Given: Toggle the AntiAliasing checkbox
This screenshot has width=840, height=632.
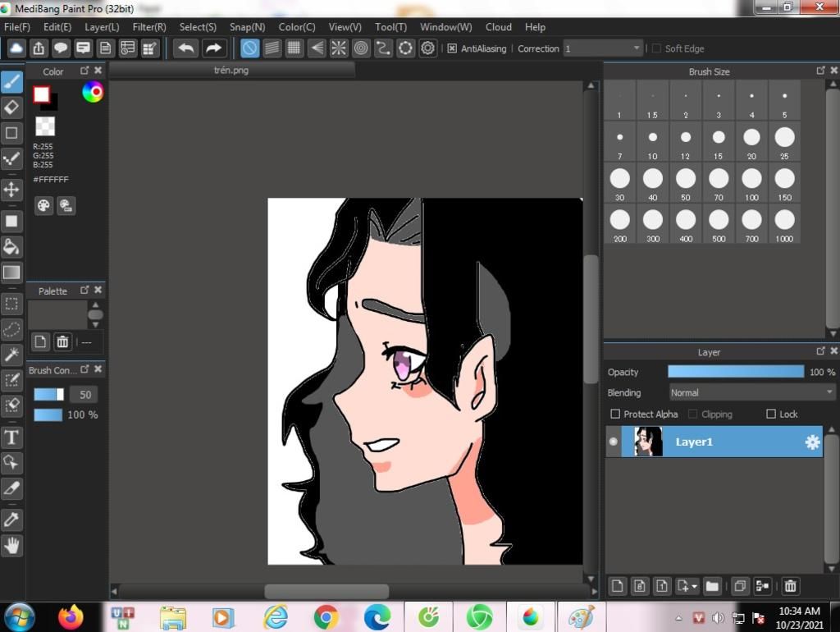Looking at the screenshot, I should point(452,48).
